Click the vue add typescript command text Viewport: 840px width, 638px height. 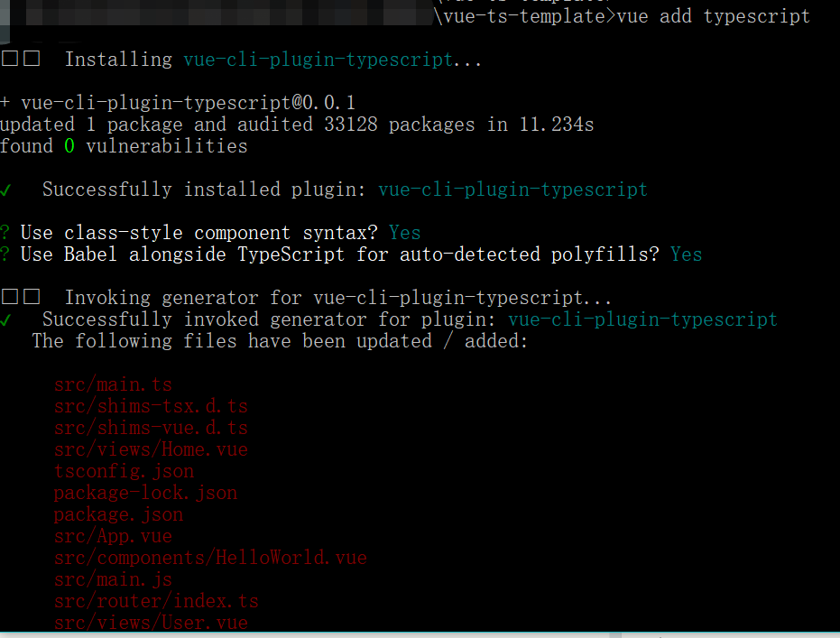coord(713,16)
